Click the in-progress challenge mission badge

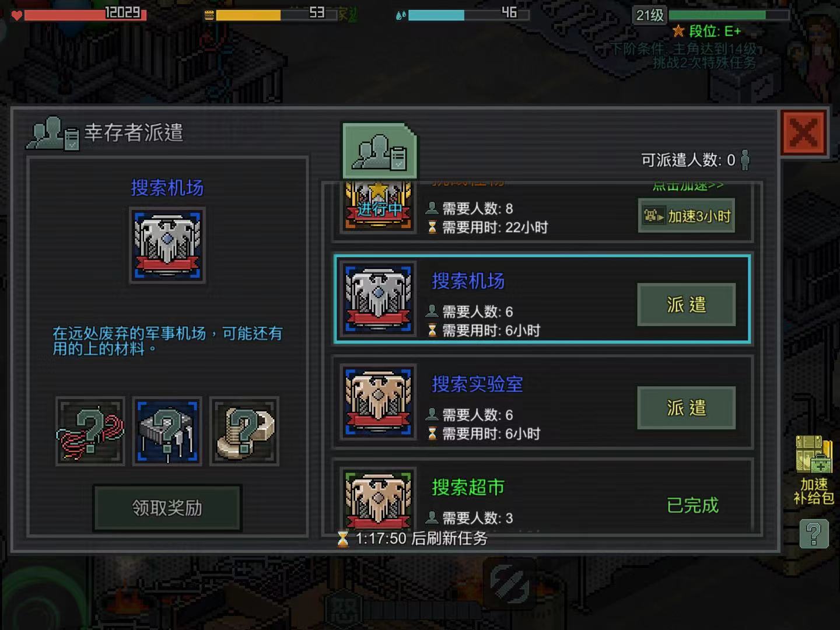[379, 207]
